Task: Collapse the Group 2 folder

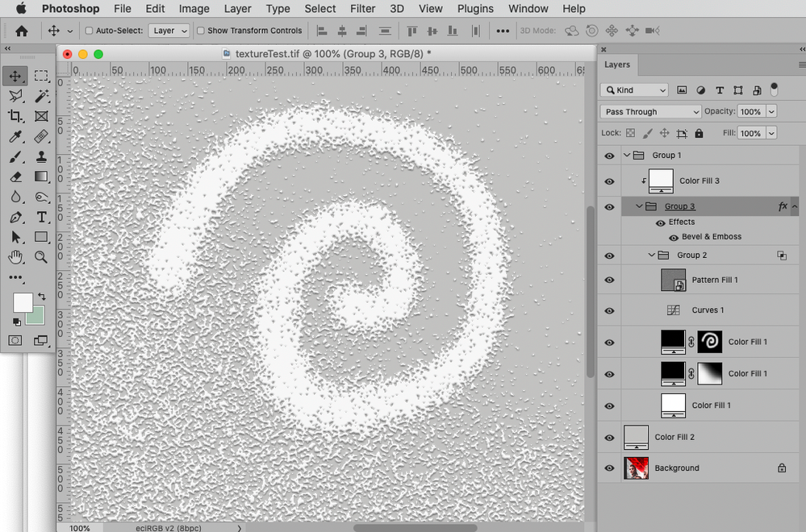Action: (x=651, y=256)
